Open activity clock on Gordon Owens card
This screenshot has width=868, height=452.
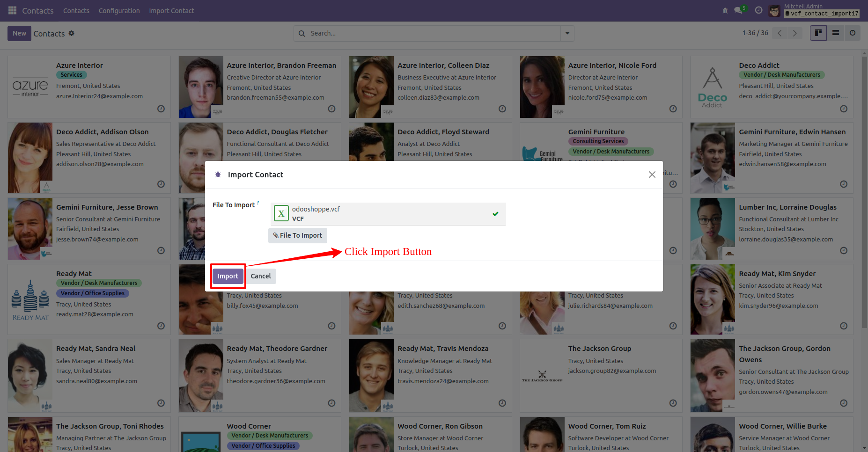coord(844,403)
